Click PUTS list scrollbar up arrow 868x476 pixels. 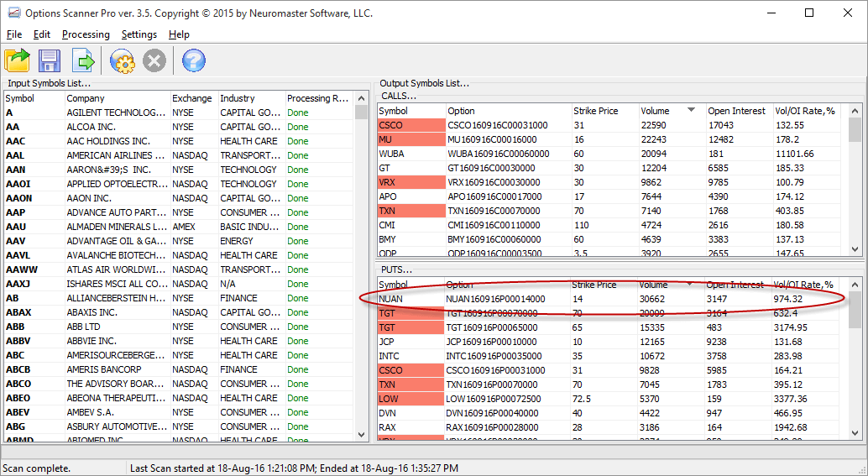[x=855, y=285]
